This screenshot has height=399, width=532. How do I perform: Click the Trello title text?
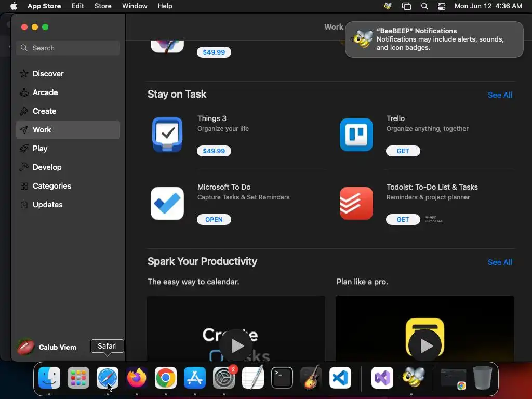(x=395, y=118)
